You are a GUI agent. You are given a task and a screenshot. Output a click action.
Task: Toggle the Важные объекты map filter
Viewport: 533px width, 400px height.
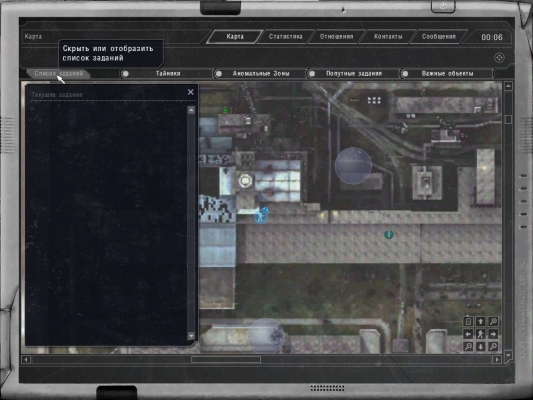[447, 74]
